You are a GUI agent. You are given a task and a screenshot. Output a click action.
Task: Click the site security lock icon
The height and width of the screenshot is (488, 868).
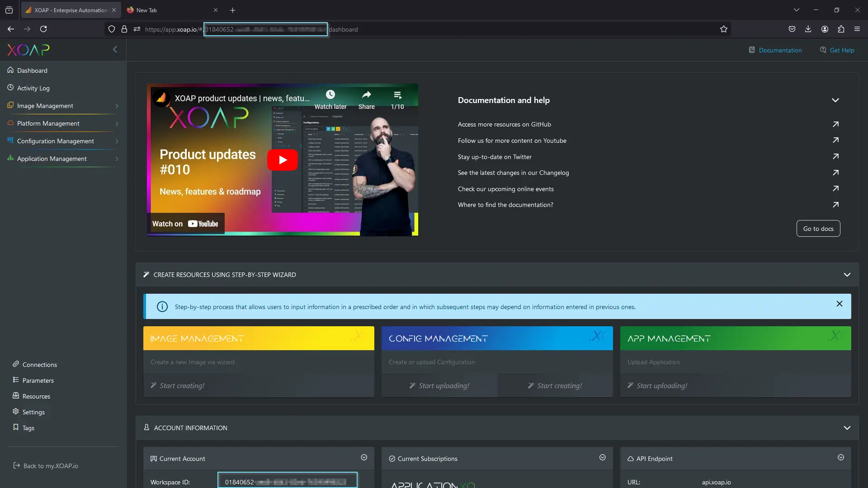click(124, 29)
